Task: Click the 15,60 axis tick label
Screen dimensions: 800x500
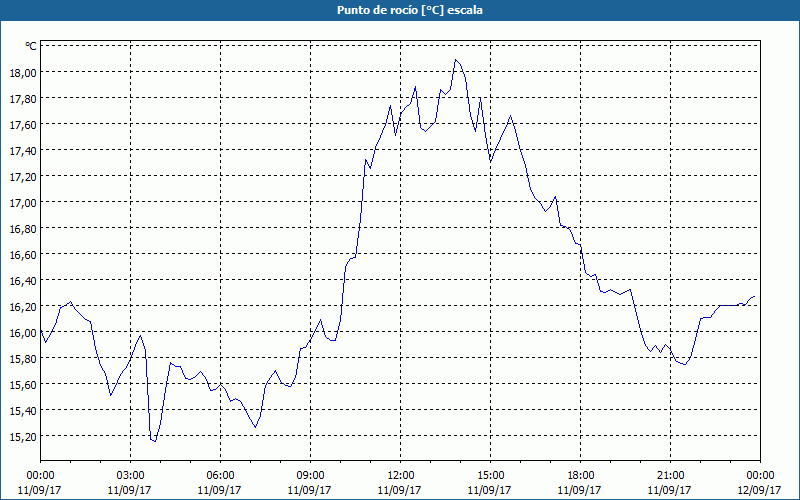Action: 23,385
